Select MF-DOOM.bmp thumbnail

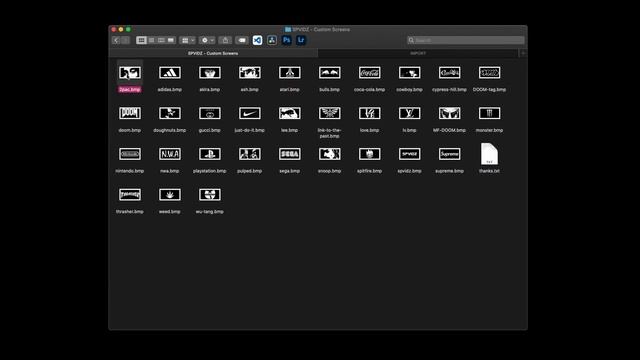tap(449, 113)
